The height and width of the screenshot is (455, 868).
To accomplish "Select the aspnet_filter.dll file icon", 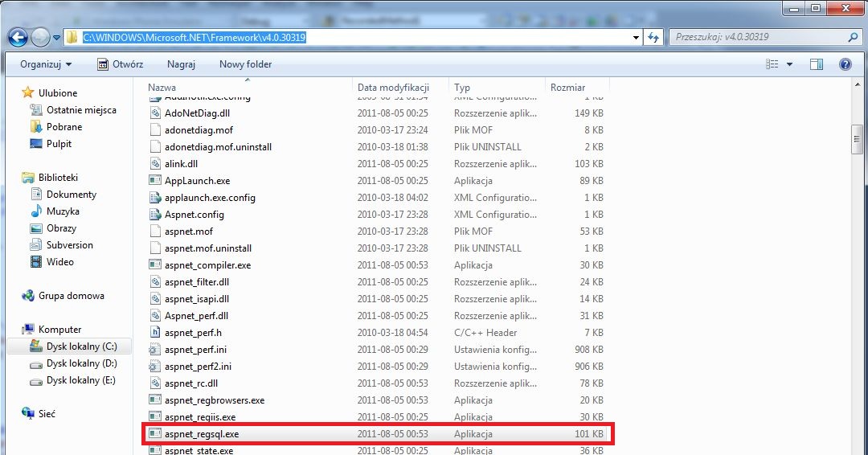I will (155, 281).
